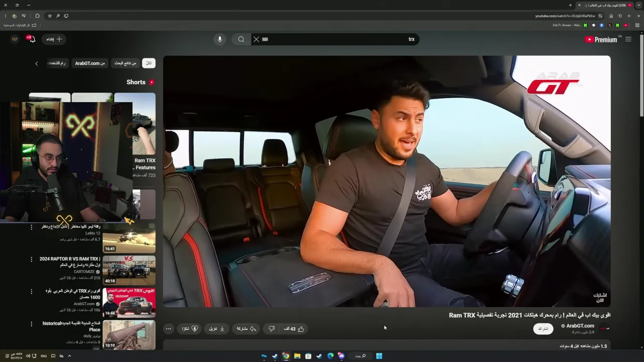
Task: Open the zoom magnifier icon in address bar
Action: pos(58,16)
